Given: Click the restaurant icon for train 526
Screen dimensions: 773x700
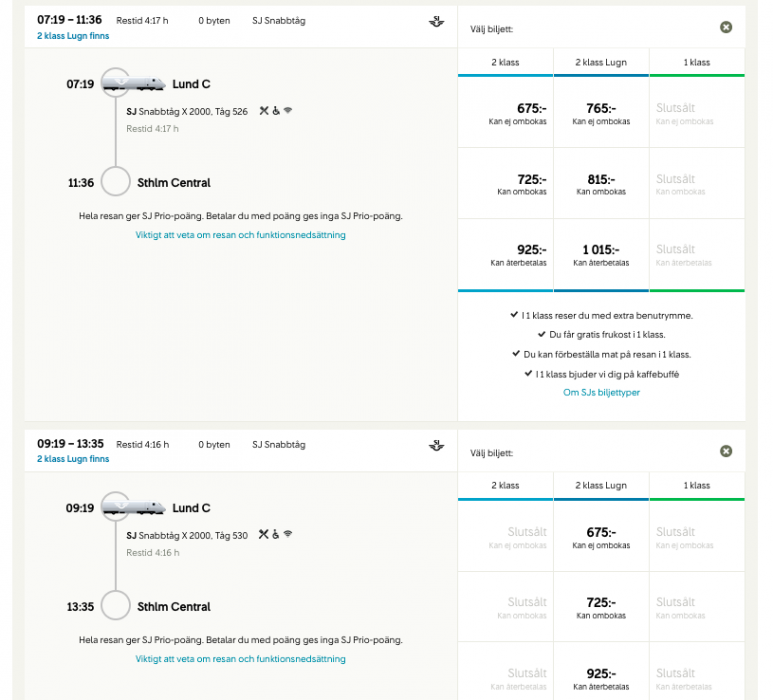Looking at the screenshot, I should coord(263,110).
